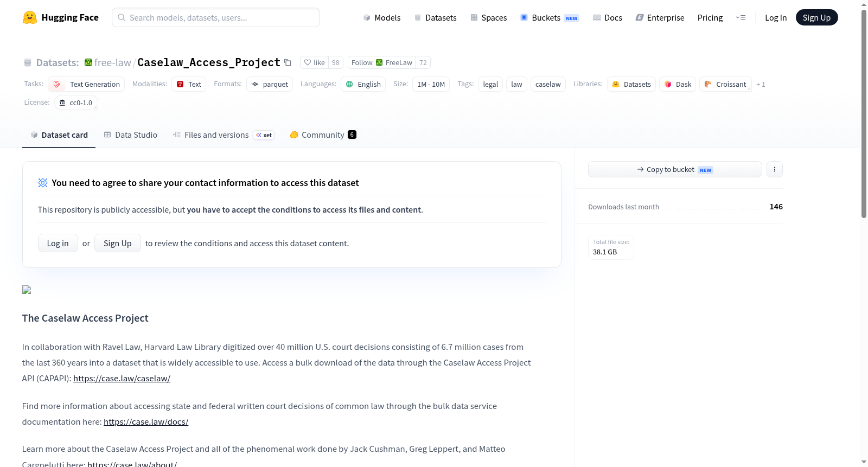Switch to the Data Studio tab
Viewport: 868px width, 467px height.
point(130,135)
